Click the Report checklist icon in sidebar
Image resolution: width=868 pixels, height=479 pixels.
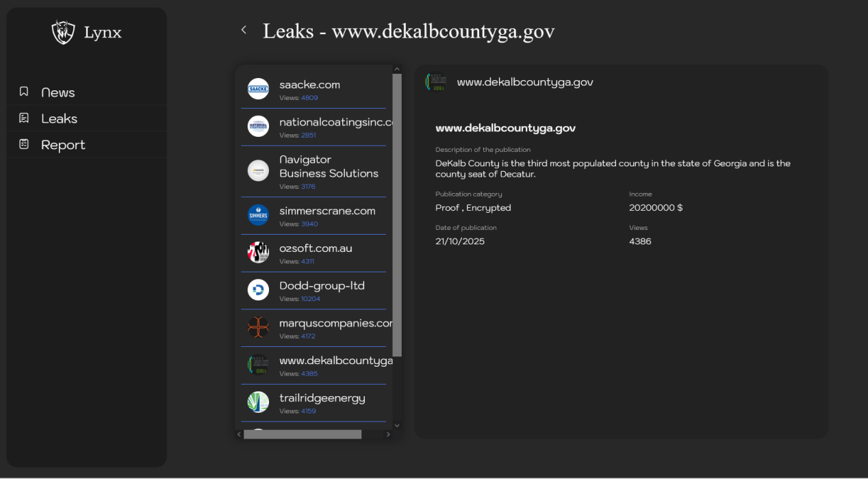24,144
